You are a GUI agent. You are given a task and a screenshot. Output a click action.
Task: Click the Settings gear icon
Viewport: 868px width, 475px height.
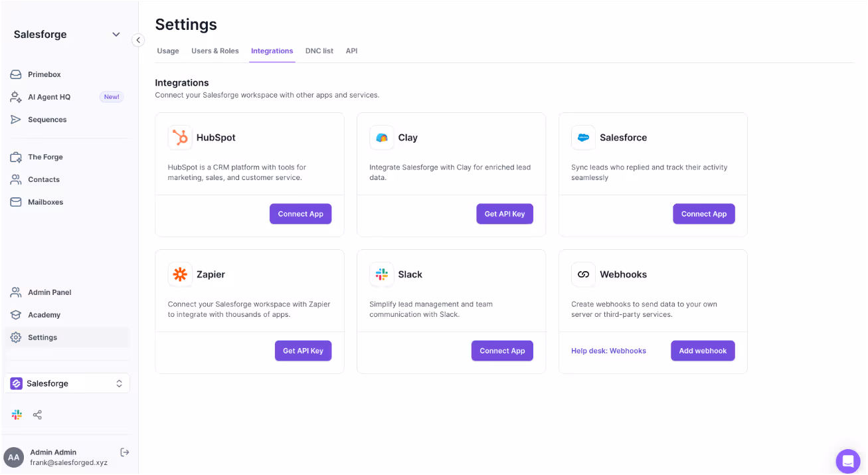tap(16, 337)
